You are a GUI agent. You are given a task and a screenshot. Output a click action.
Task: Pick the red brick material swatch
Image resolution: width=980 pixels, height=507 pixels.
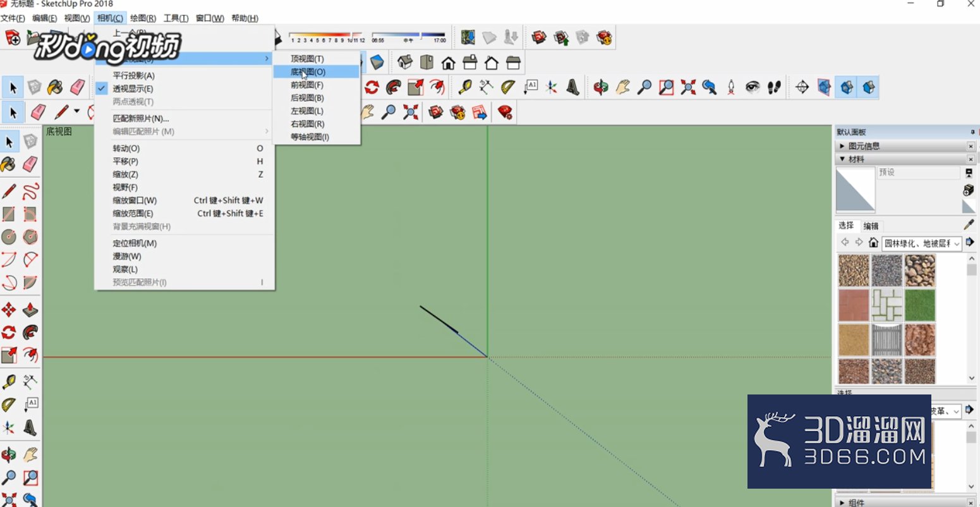[854, 305]
